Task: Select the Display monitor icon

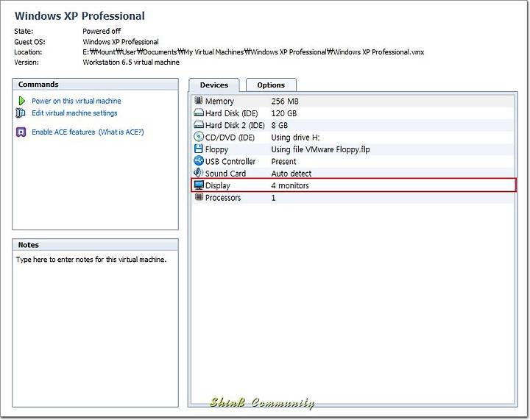Action: (x=199, y=185)
